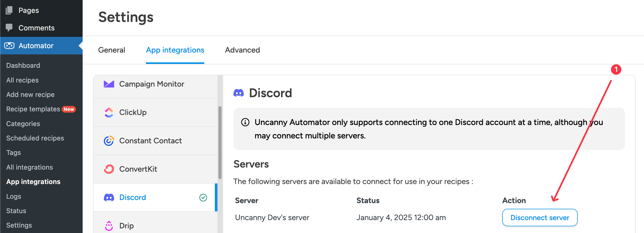Click the Drip logo icon
The height and width of the screenshot is (233, 644).
tap(109, 226)
